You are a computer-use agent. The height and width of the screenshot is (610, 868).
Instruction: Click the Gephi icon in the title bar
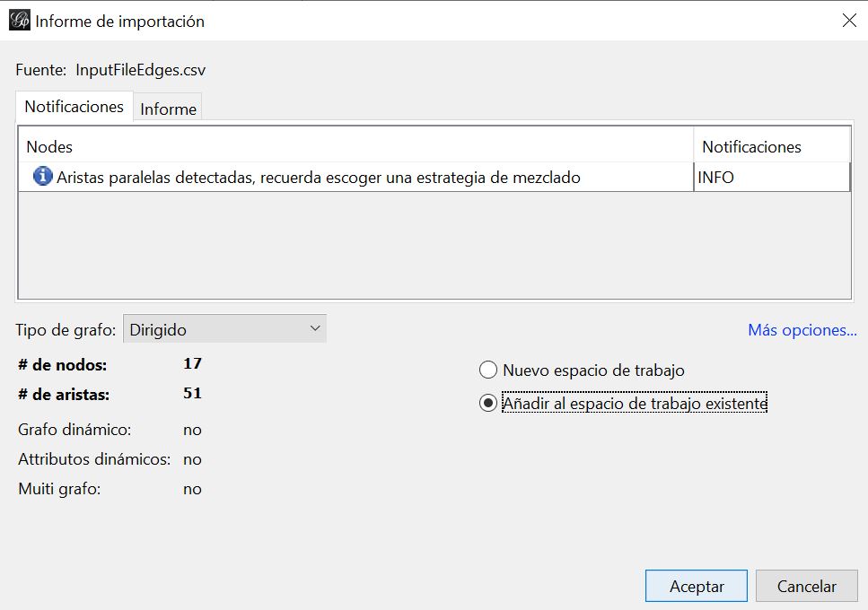[19, 21]
